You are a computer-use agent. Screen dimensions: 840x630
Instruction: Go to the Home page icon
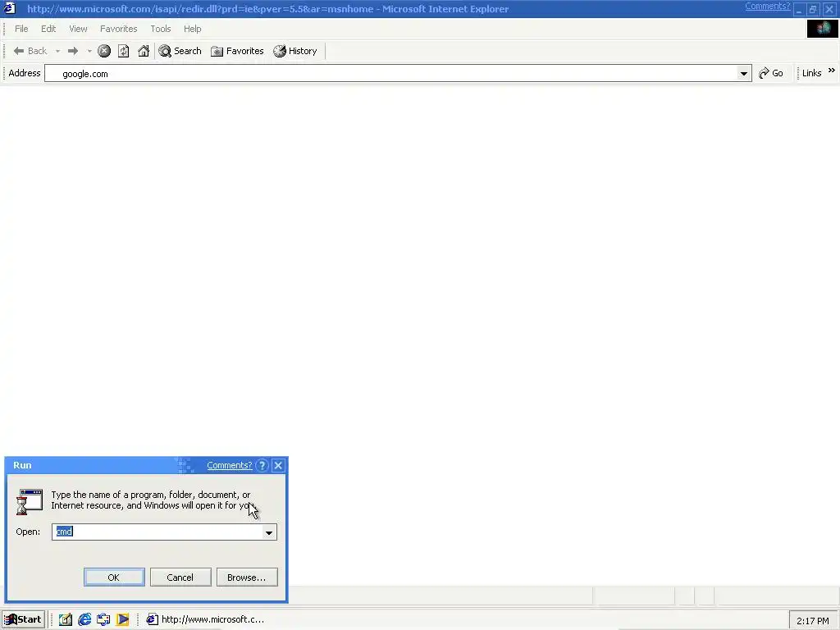(144, 51)
